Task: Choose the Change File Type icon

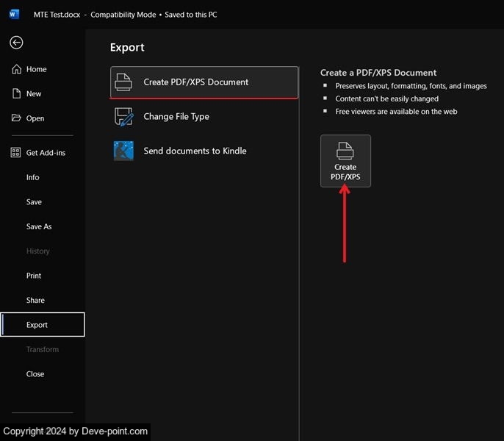Action: 123,117
